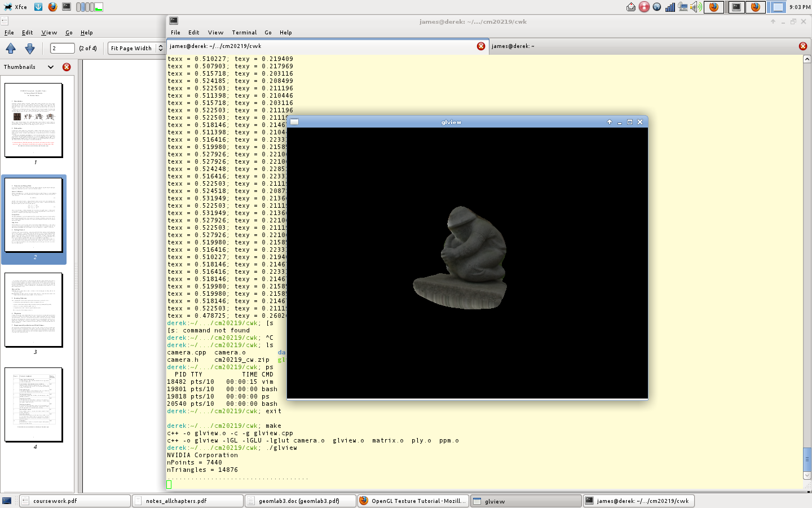Select the page 3 thumbnail

coord(34,310)
